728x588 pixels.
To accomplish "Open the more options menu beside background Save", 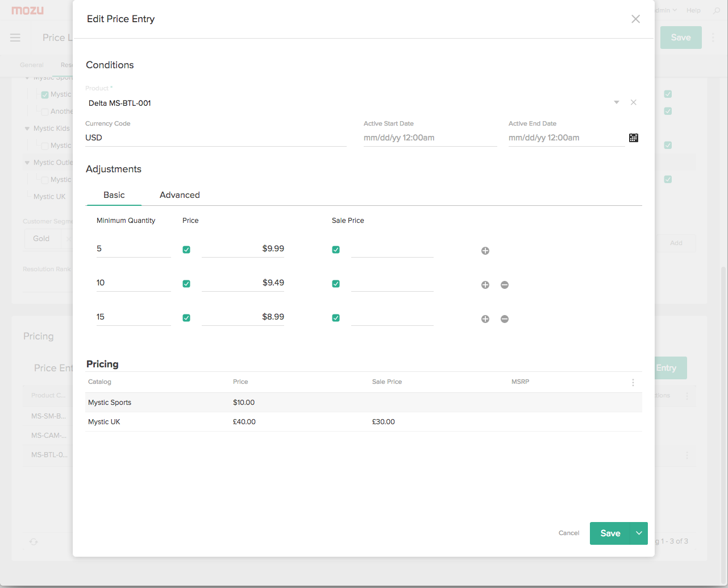I will click(x=713, y=38).
